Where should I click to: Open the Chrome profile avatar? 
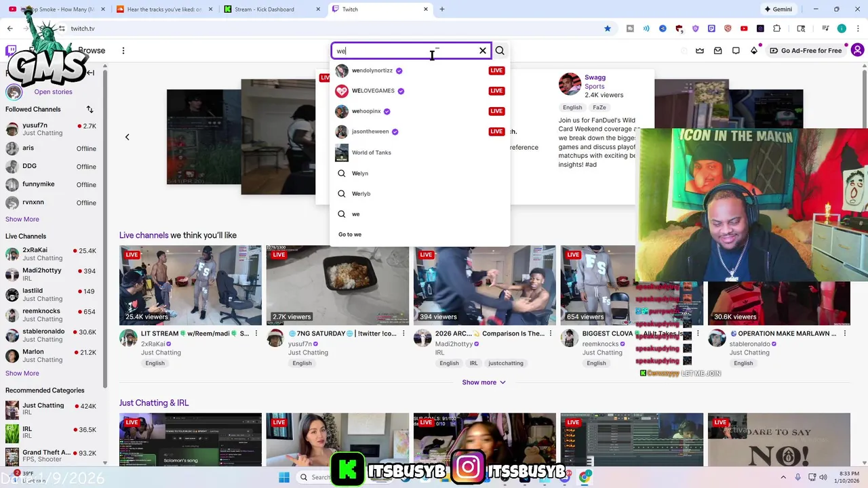842,28
